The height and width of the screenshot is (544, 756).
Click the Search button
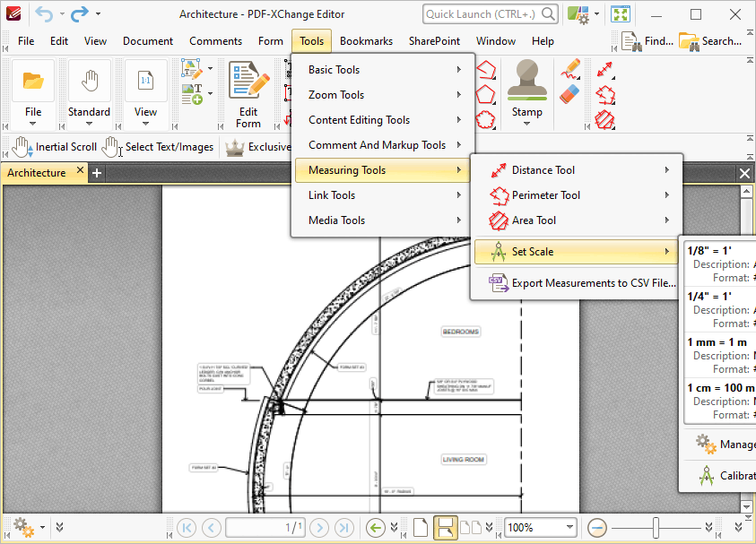point(713,40)
